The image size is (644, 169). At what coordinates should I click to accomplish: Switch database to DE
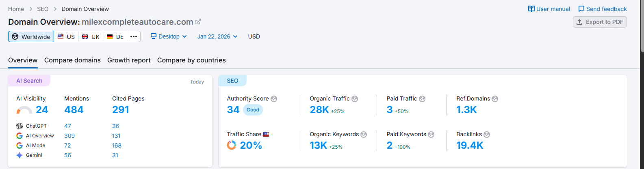tap(115, 36)
